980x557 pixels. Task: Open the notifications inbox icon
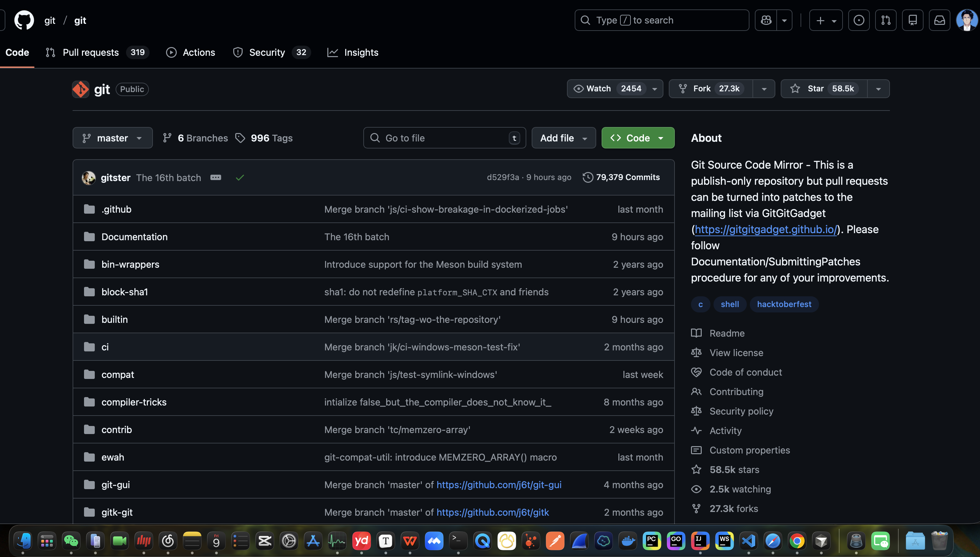(939, 20)
